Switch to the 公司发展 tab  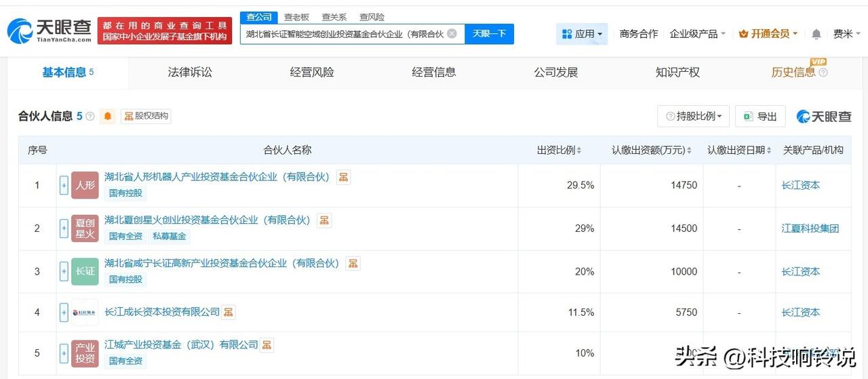pos(556,73)
